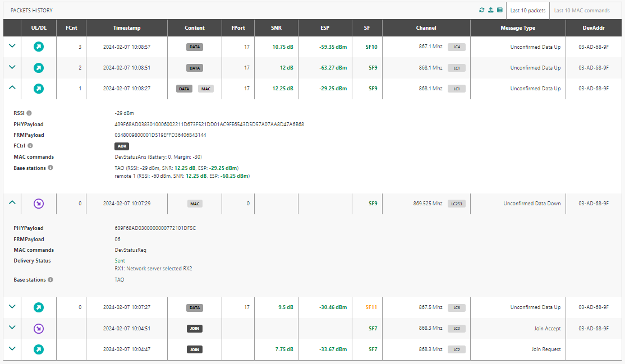
Task: Collapse the expanded FCnt 1 uplink row
Action: (x=12, y=88)
